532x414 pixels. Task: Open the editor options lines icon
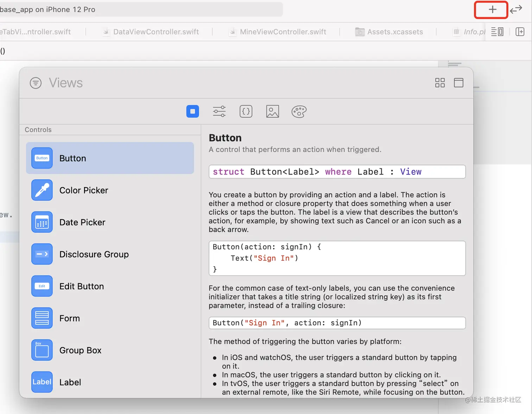[497, 32]
